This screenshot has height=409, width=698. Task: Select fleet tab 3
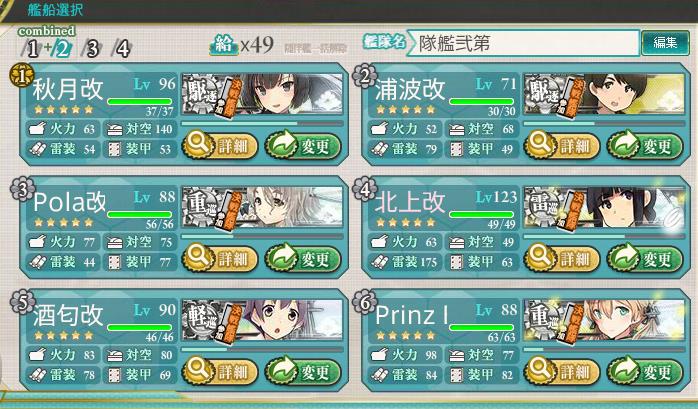click(92, 49)
